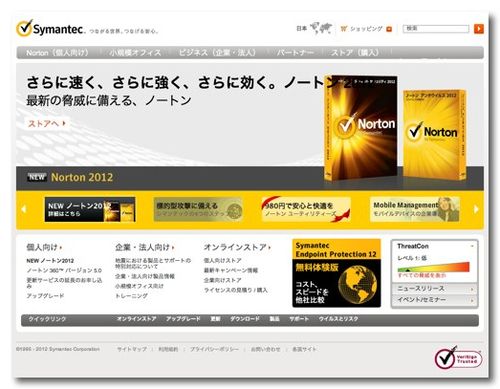Click the サイトマップ footer link
The image size is (500, 389).
[x=132, y=349]
